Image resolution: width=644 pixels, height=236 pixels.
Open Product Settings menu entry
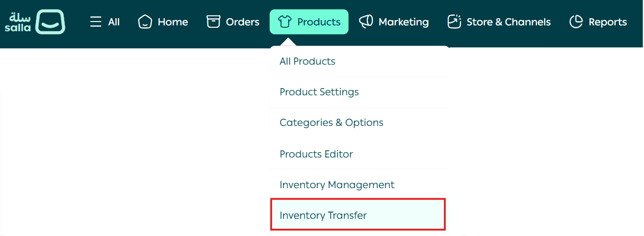319,92
